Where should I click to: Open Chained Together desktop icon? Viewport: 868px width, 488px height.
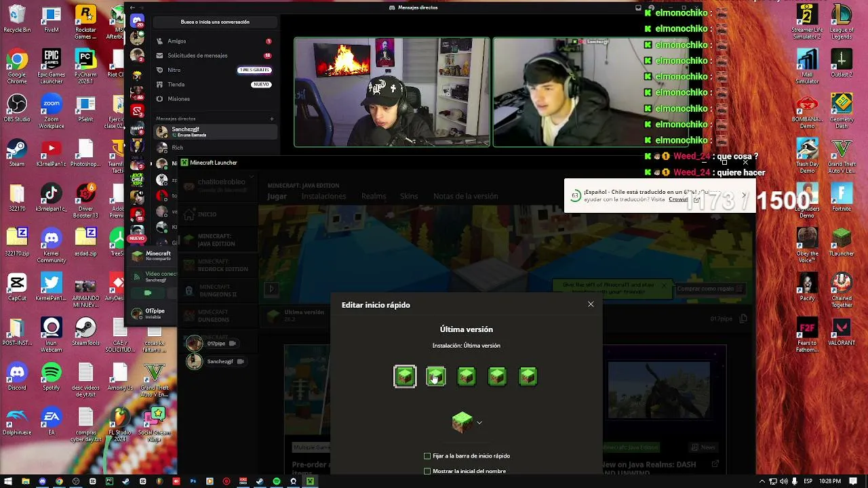[x=842, y=291]
